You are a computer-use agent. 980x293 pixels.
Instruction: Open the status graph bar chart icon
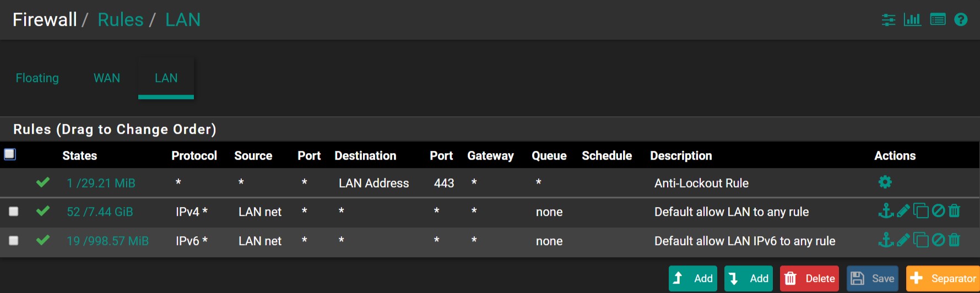[912, 20]
